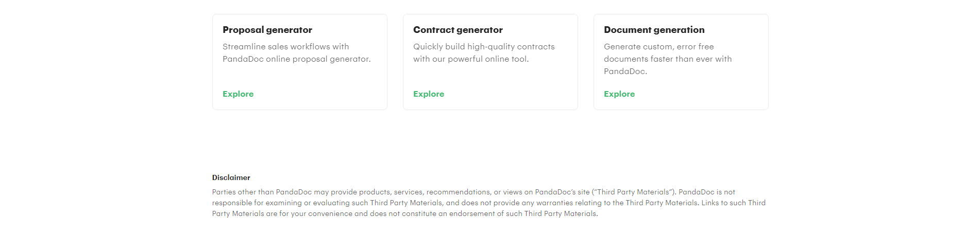
Task: Click the Contract generator card heading
Action: pos(458,30)
